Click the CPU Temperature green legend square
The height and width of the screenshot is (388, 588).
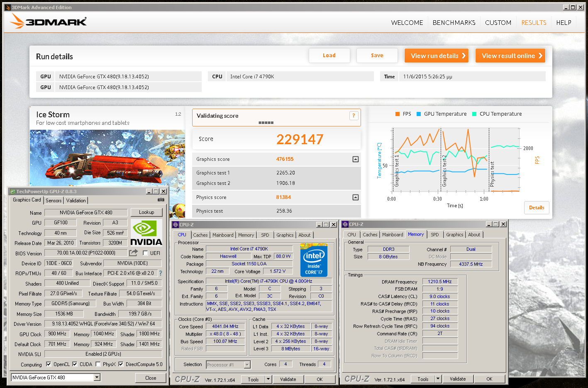click(474, 114)
